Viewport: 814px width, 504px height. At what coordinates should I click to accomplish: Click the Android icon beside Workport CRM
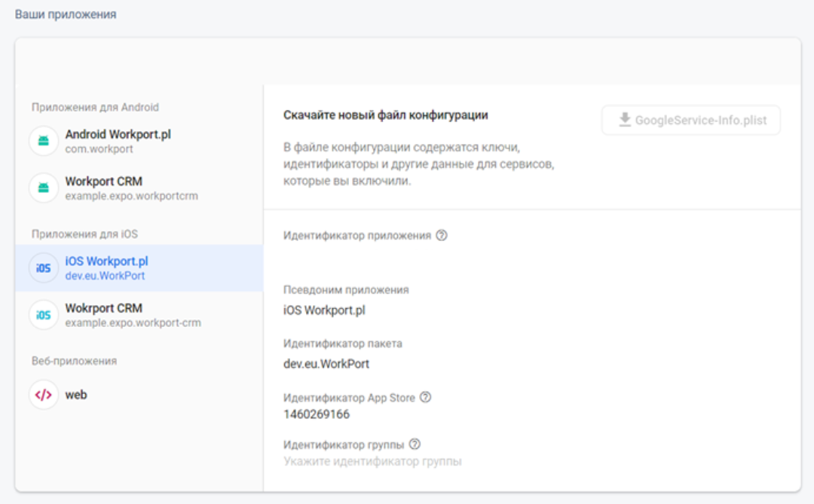pyautogui.click(x=44, y=188)
